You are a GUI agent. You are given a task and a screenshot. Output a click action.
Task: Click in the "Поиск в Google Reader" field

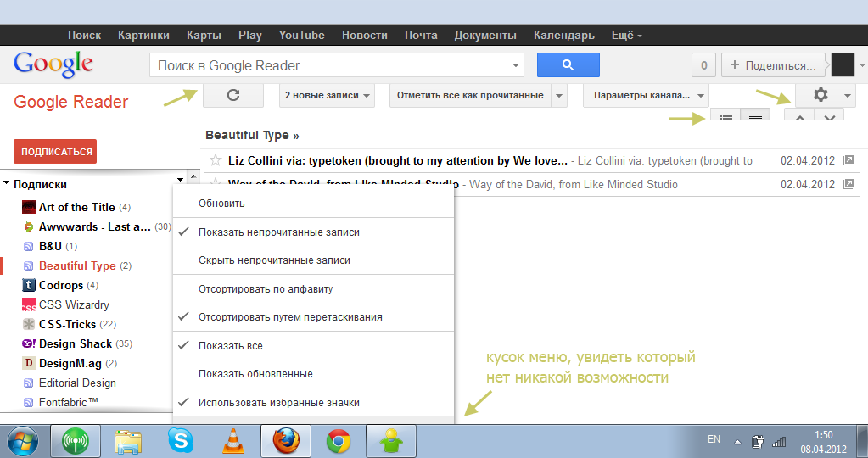(x=329, y=65)
